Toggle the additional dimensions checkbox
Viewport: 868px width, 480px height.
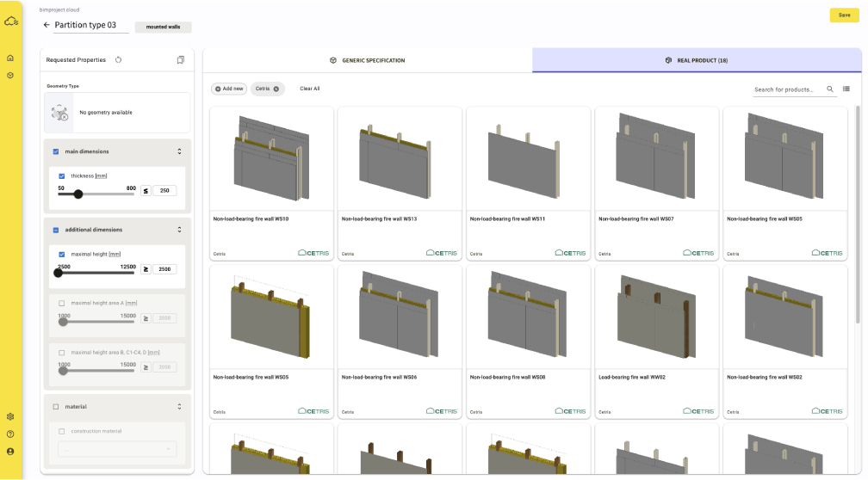pos(56,230)
